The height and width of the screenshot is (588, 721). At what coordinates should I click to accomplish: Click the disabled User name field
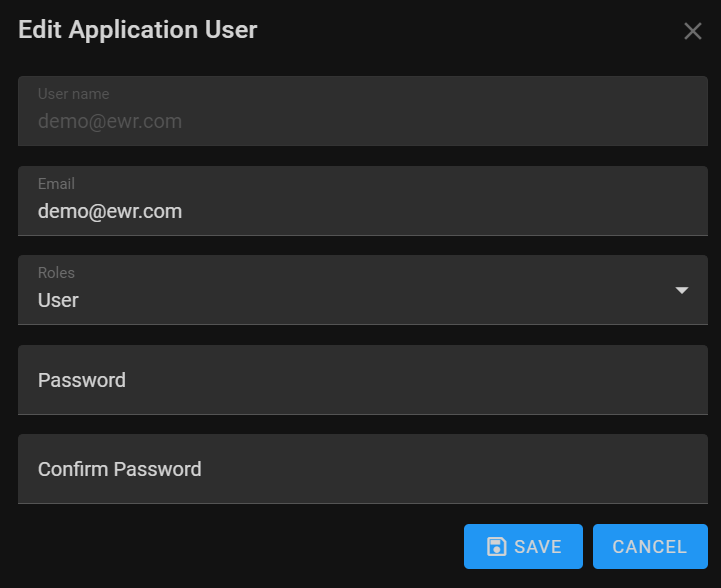(363, 111)
